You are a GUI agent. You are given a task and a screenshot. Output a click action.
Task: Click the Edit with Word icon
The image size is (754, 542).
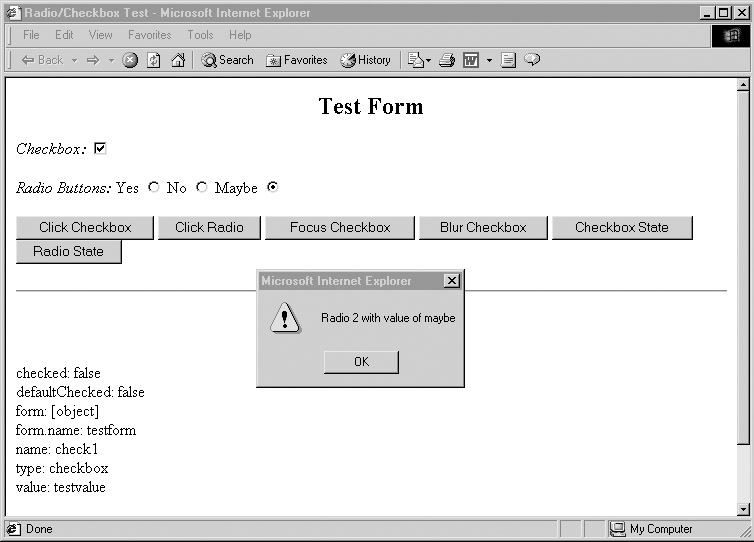pos(470,60)
